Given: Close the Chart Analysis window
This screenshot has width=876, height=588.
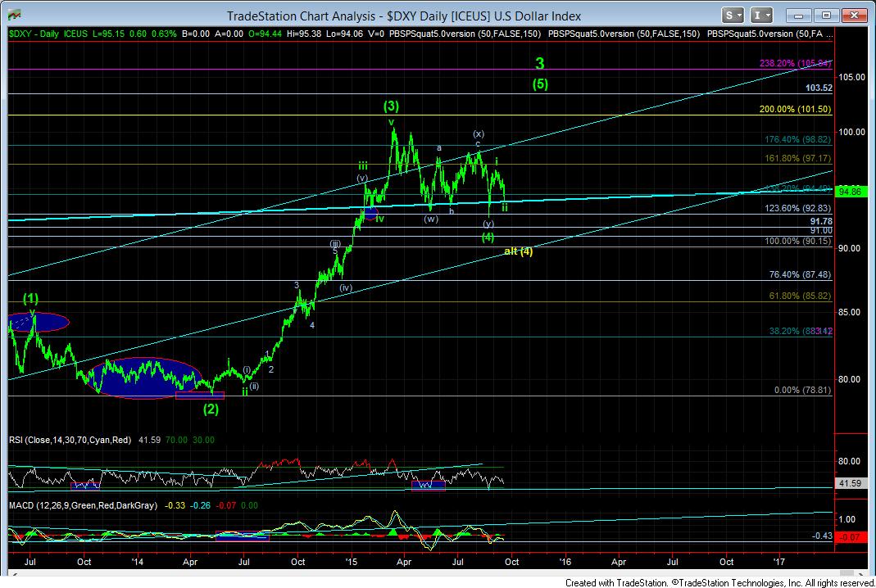Looking at the screenshot, I should click(854, 16).
